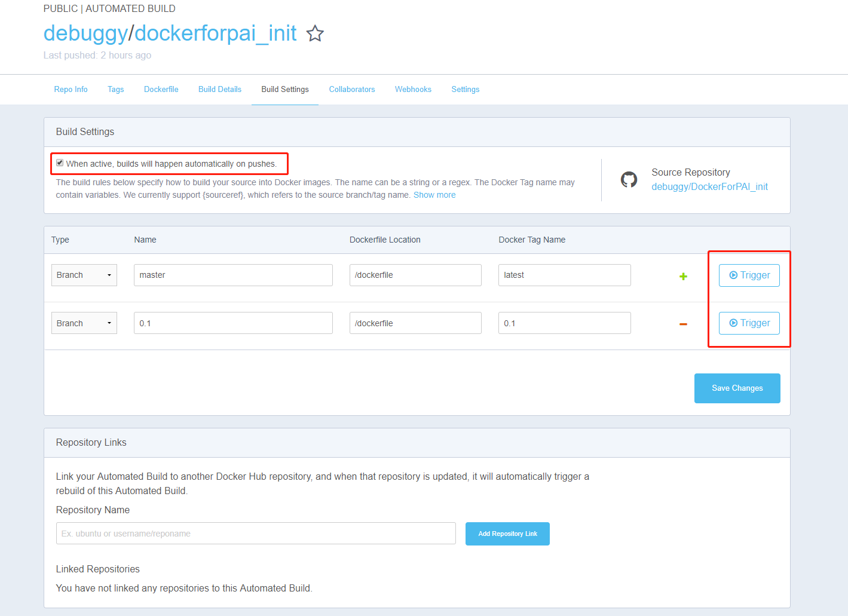Click the Dockerfile Location column header
This screenshot has width=848, height=616.
[385, 240]
